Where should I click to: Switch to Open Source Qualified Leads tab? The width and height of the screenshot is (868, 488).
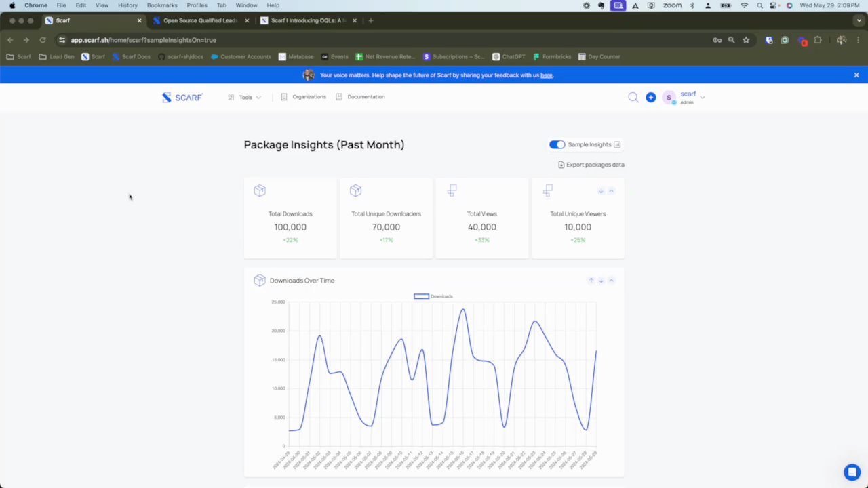200,20
